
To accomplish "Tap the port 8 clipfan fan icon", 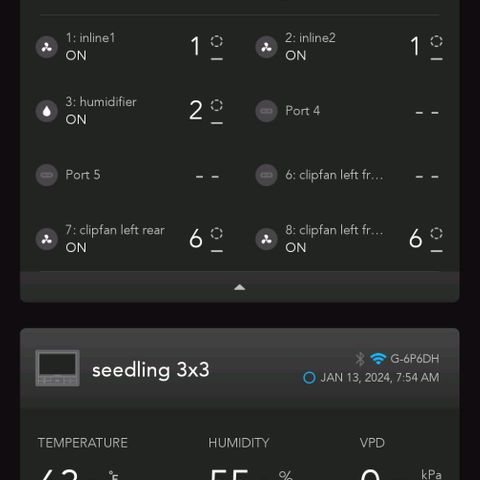I will (266, 239).
